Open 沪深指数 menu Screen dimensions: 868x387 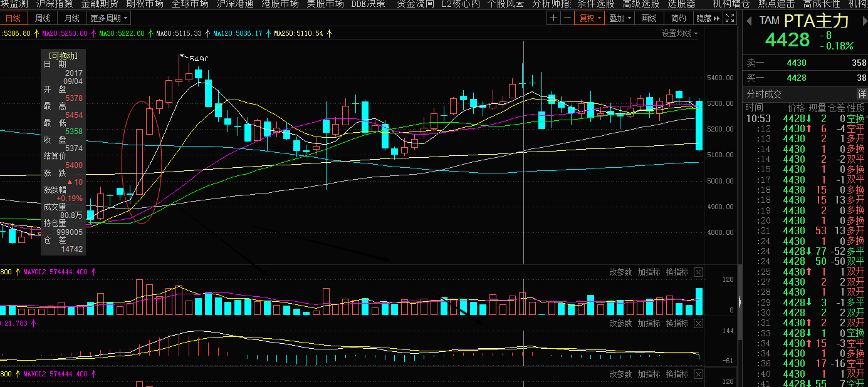[55, 4]
